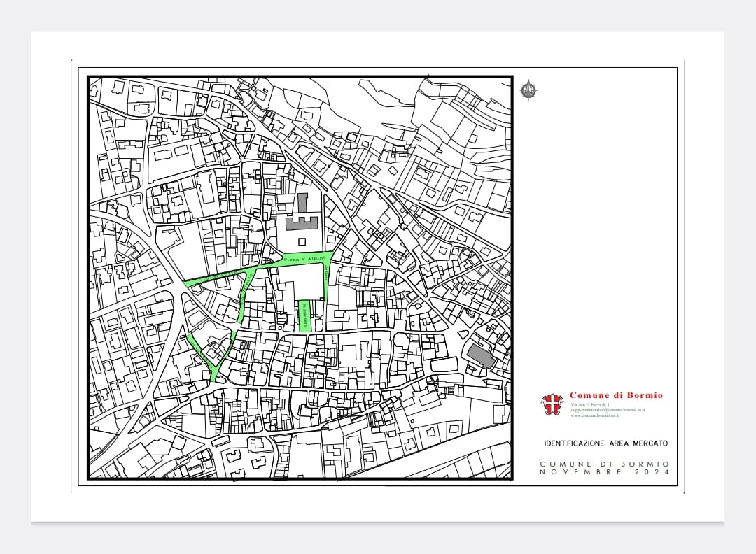
Task: Click the green rectangular market lot below the piazza
Action: click(304, 316)
